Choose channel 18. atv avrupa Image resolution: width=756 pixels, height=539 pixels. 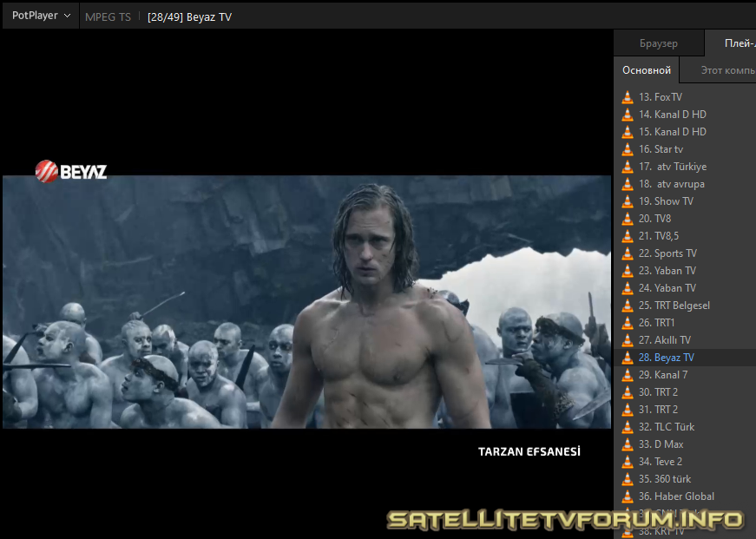click(x=685, y=184)
